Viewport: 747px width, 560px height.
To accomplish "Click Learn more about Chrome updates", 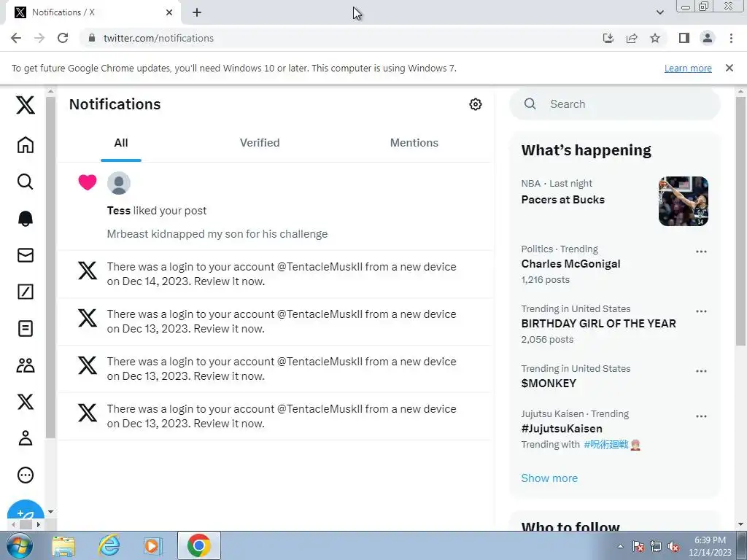I will (x=688, y=68).
